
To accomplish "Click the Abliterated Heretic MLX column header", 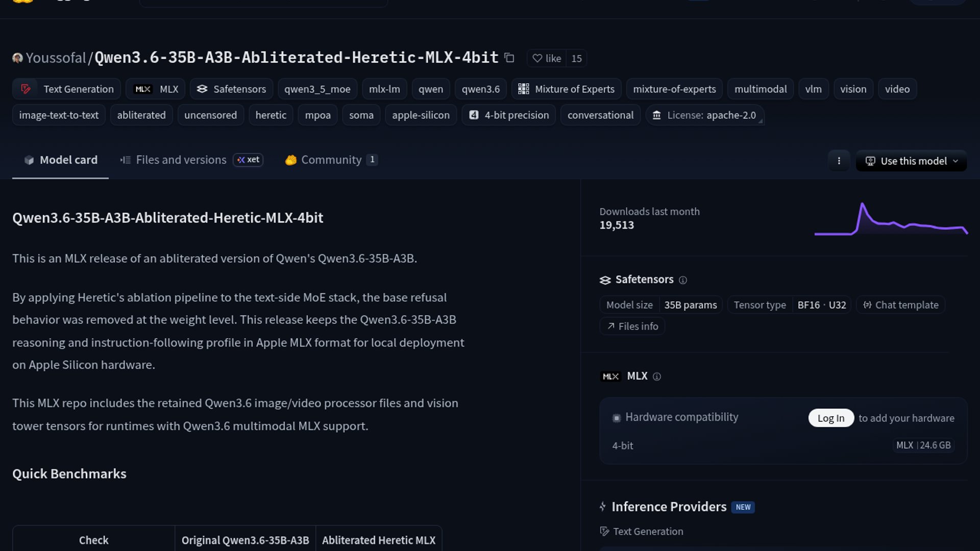I will pyautogui.click(x=379, y=540).
